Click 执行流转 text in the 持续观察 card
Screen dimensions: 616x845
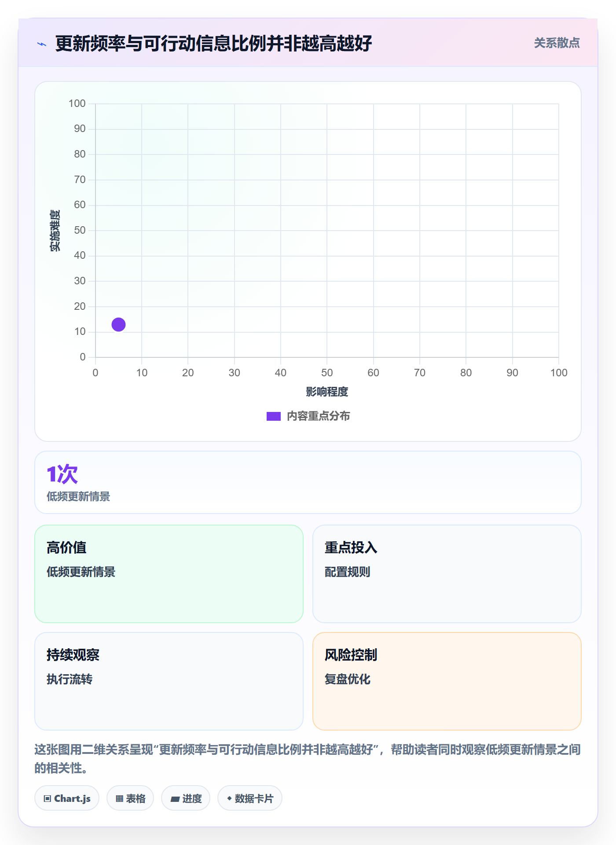click(x=70, y=680)
